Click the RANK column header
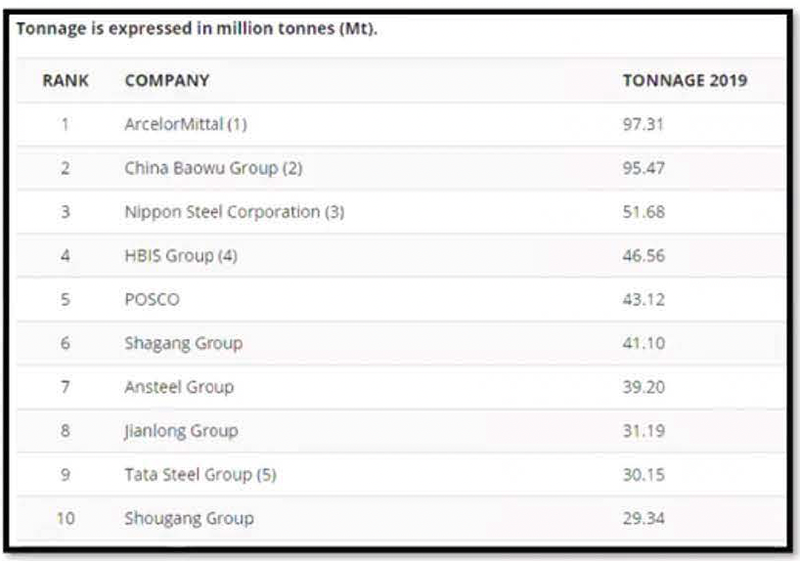Image resolution: width=800 pixels, height=561 pixels. [66, 81]
